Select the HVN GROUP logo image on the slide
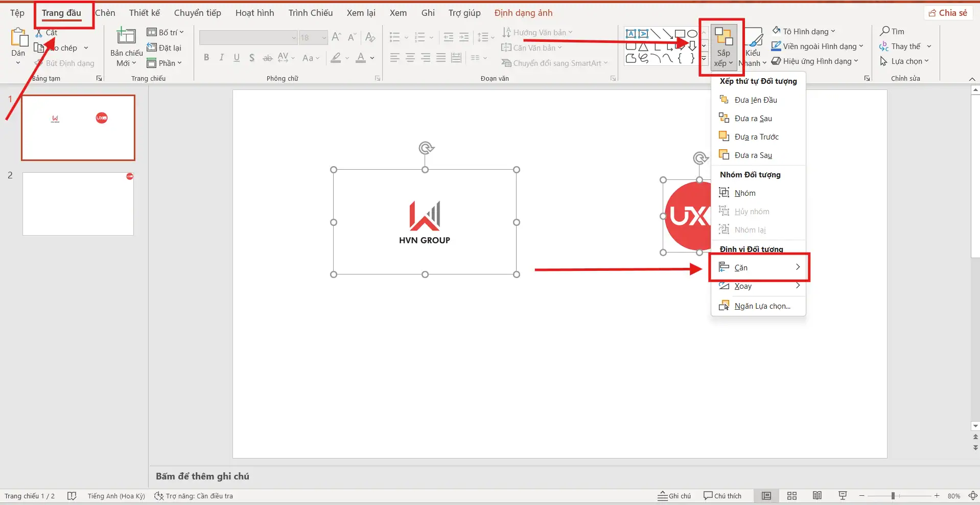 coord(425,222)
